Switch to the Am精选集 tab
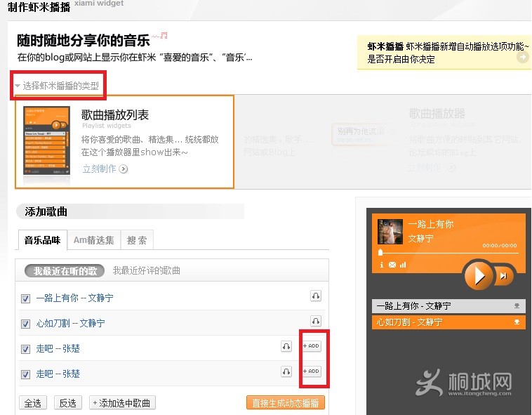Screen dimensions: 532x415 [x=93, y=240]
